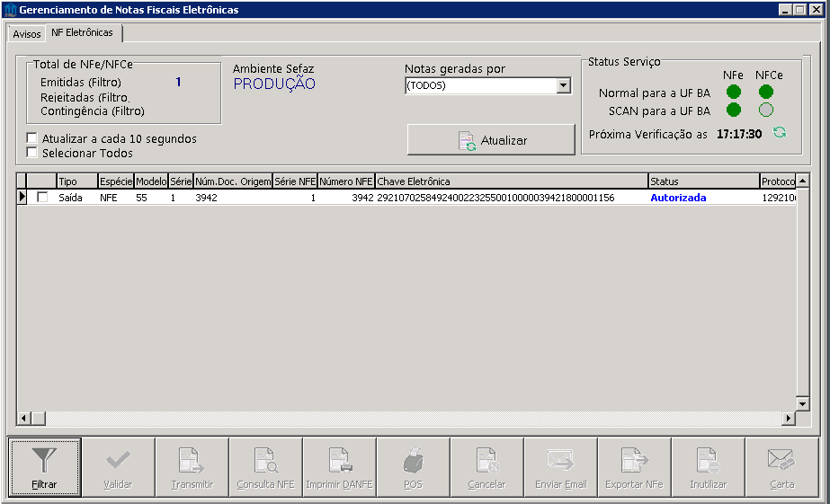The image size is (830, 504).
Task: Open the Notas geradas por dropdown
Action: click(x=564, y=85)
